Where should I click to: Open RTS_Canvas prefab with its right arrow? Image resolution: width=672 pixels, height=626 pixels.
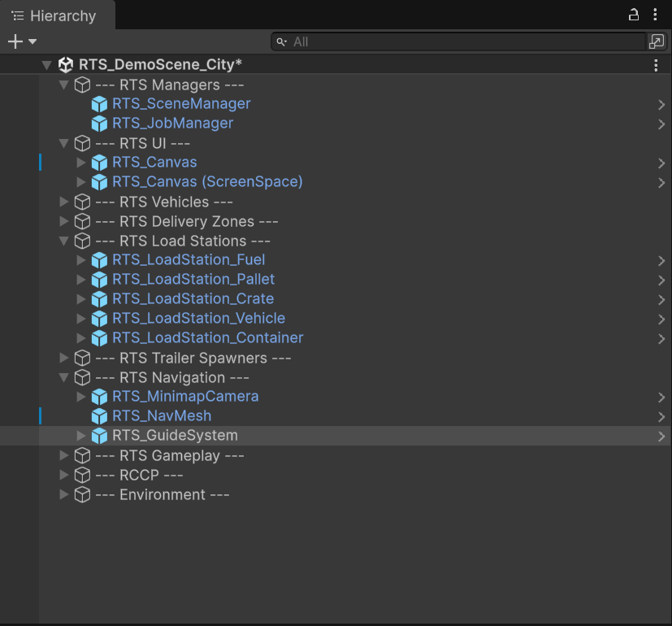[661, 163]
